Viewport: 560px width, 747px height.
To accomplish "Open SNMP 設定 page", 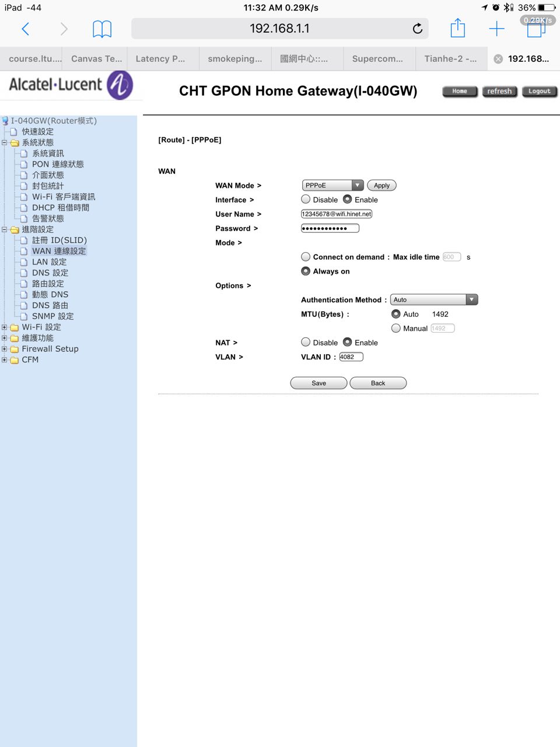I will tap(53, 316).
